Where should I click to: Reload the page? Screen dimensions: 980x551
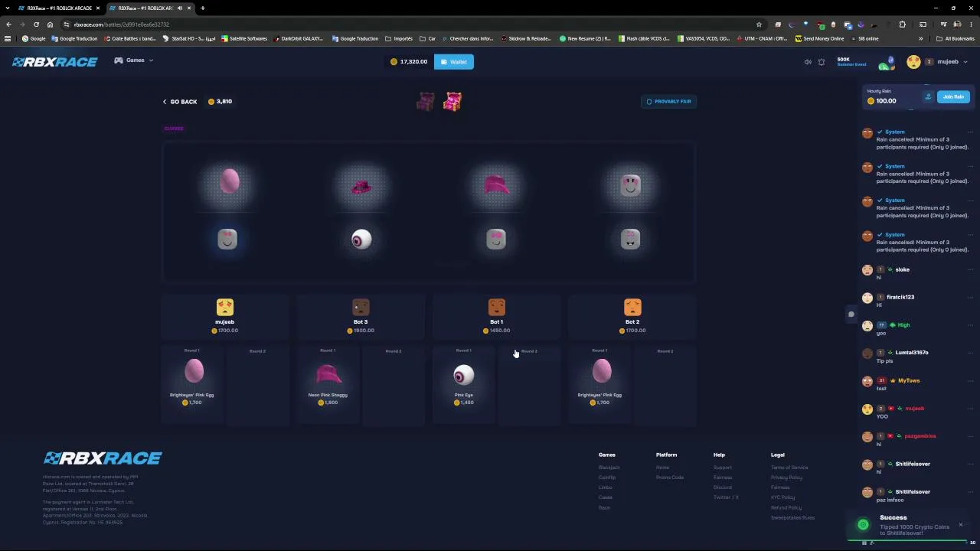(36, 24)
